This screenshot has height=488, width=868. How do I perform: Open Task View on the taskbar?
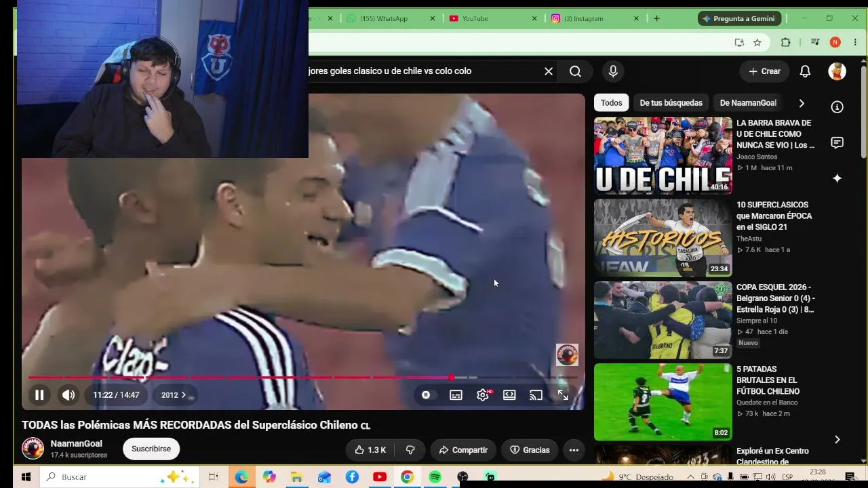click(x=213, y=477)
